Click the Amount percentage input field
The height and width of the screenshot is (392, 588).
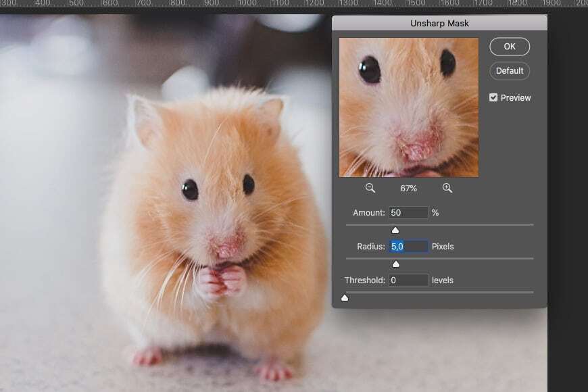coord(409,212)
